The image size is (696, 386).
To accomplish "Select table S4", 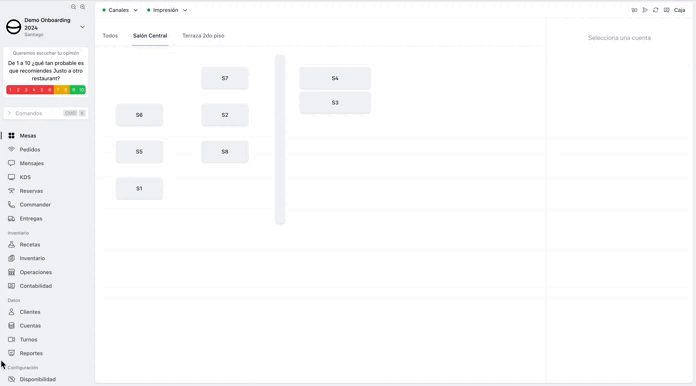I will 335,78.
